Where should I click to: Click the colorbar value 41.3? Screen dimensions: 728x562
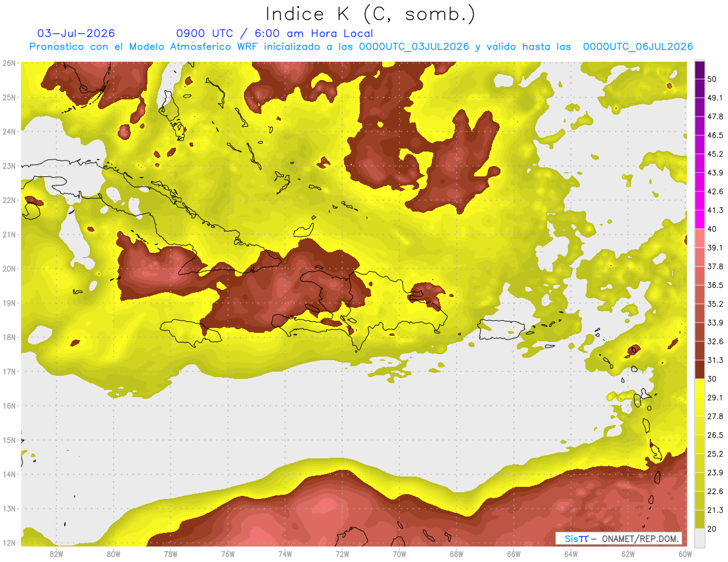(x=715, y=210)
